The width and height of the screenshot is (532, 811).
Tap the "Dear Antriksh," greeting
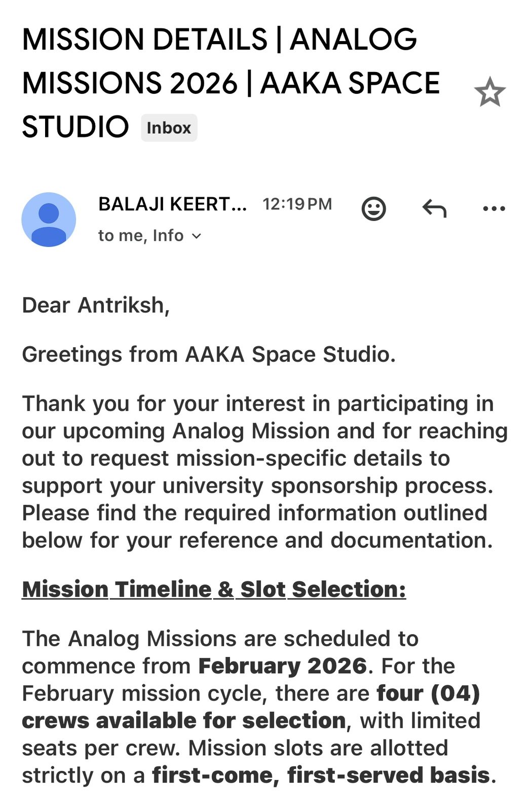(x=96, y=305)
